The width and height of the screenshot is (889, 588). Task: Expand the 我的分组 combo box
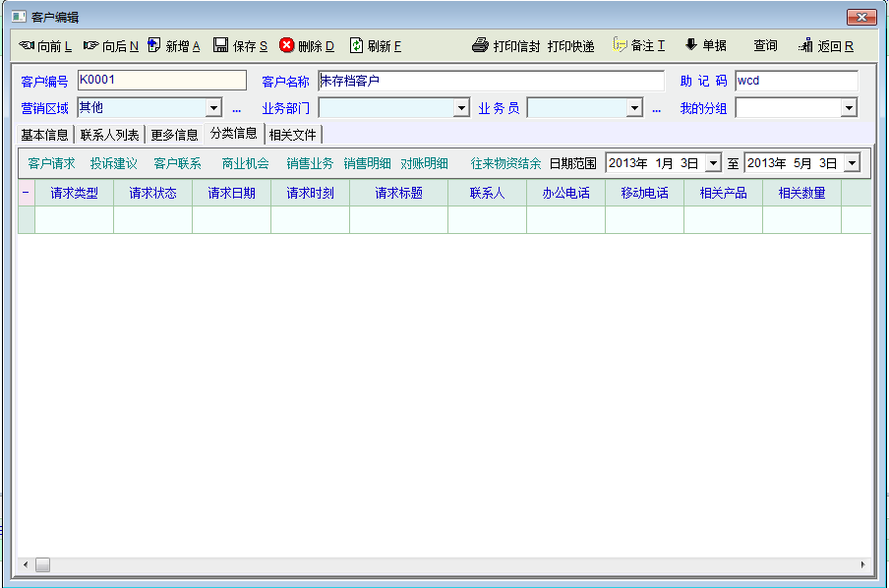(849, 108)
